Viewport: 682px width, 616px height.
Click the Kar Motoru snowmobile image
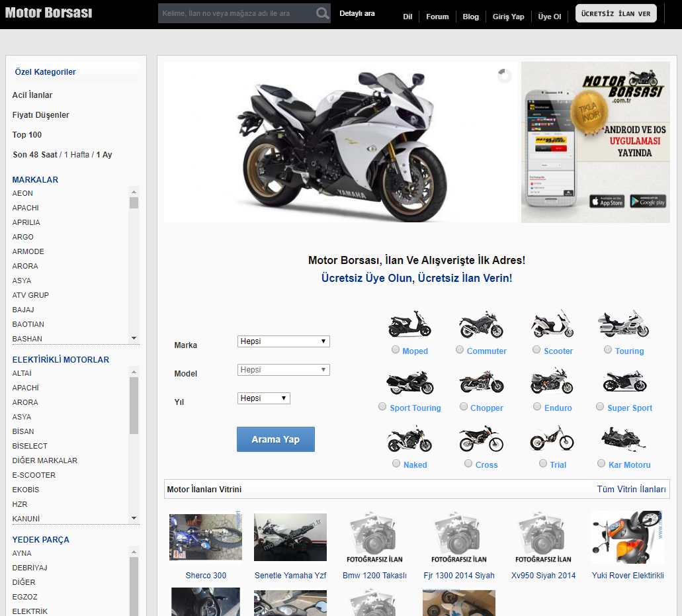tap(623, 439)
